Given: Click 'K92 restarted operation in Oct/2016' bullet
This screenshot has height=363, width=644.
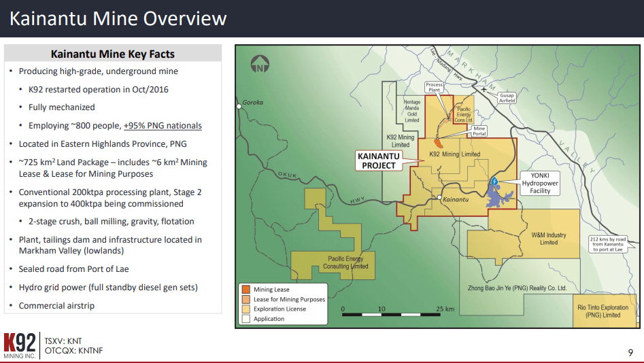Looking at the screenshot, I should click(x=98, y=90).
